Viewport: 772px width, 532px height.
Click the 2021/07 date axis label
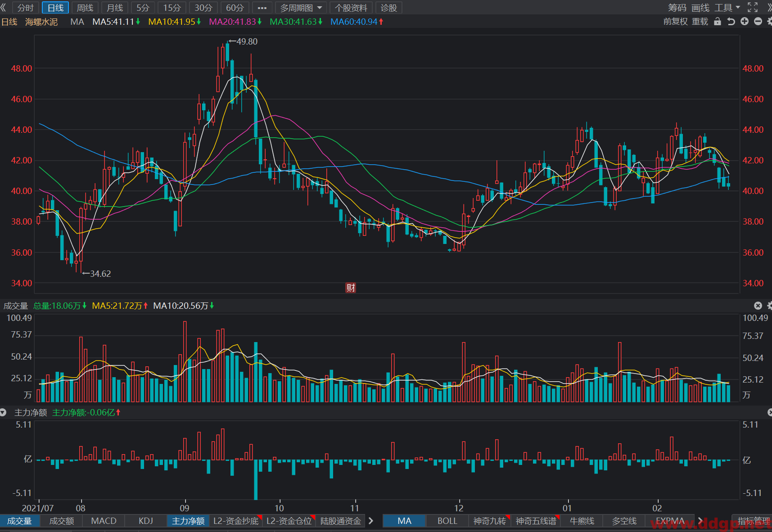click(x=38, y=508)
